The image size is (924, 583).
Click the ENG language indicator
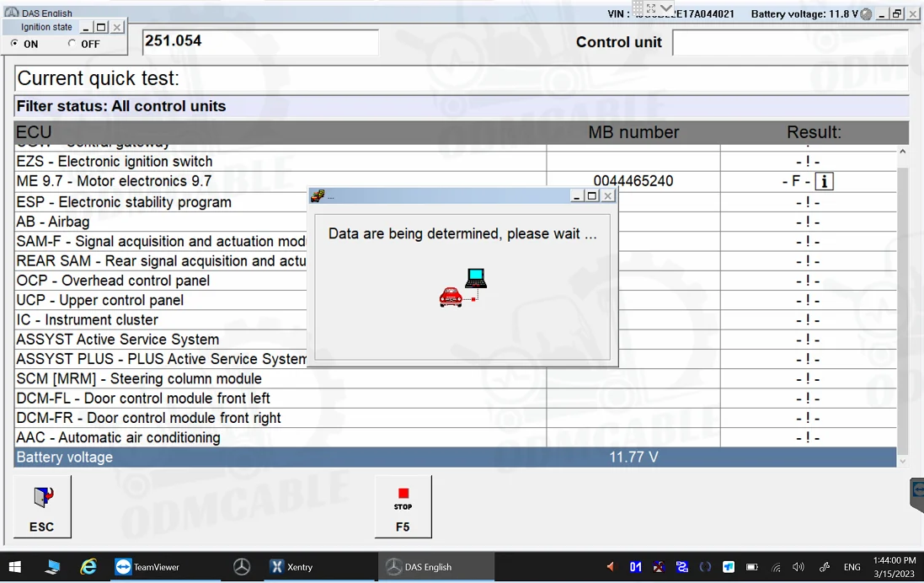click(x=852, y=567)
